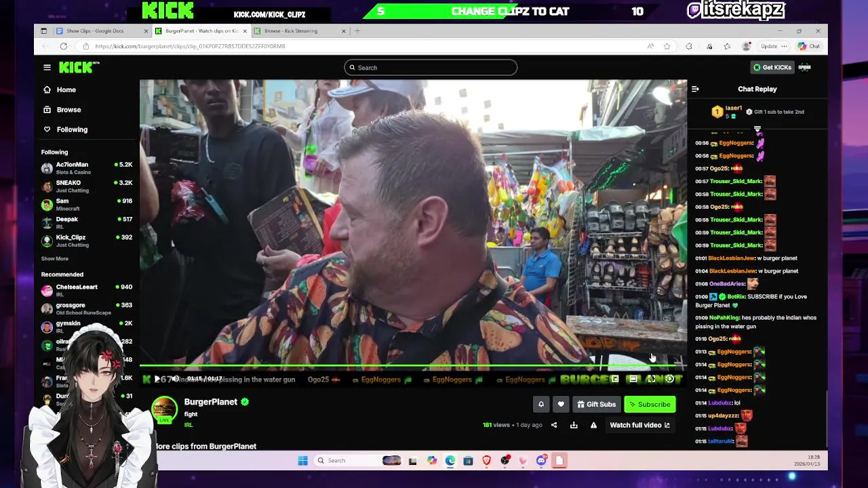Viewport: 868px width, 488px height.
Task: Toggle theater mode in the player
Action: coord(633,380)
